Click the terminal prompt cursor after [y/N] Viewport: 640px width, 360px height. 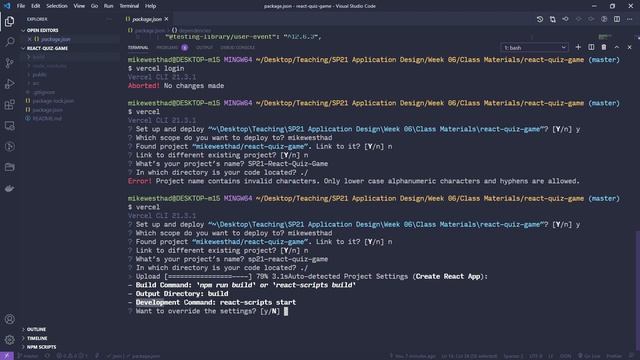point(286,311)
